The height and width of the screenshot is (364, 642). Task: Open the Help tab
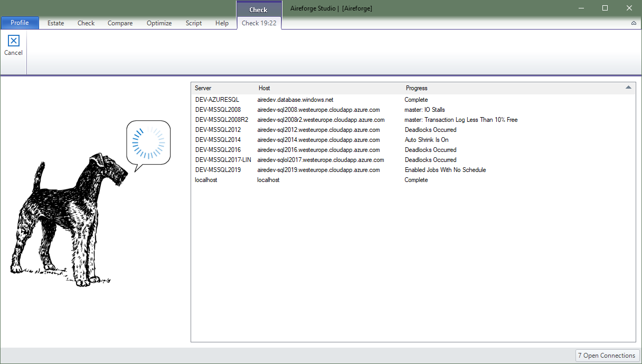[222, 23]
